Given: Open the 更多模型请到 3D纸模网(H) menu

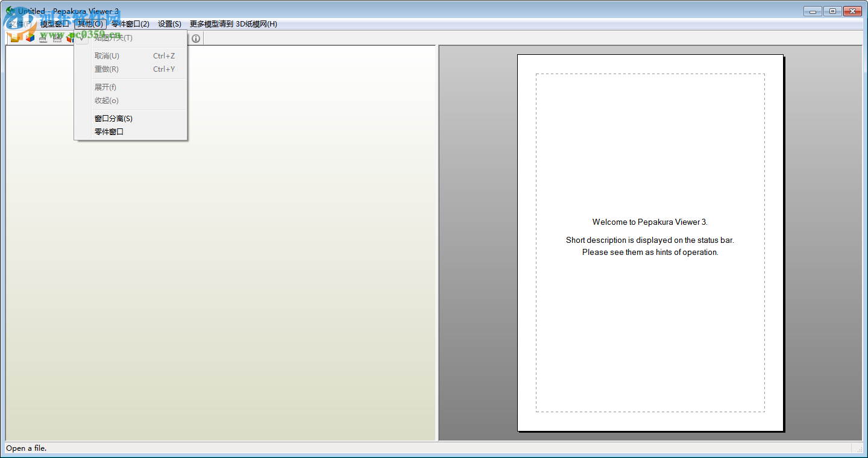Looking at the screenshot, I should tap(233, 24).
